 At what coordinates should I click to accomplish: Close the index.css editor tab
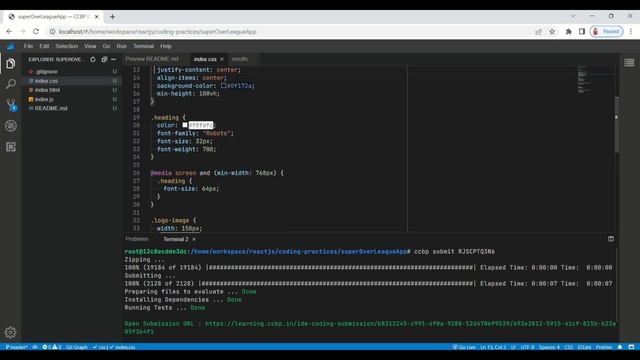pos(222,59)
